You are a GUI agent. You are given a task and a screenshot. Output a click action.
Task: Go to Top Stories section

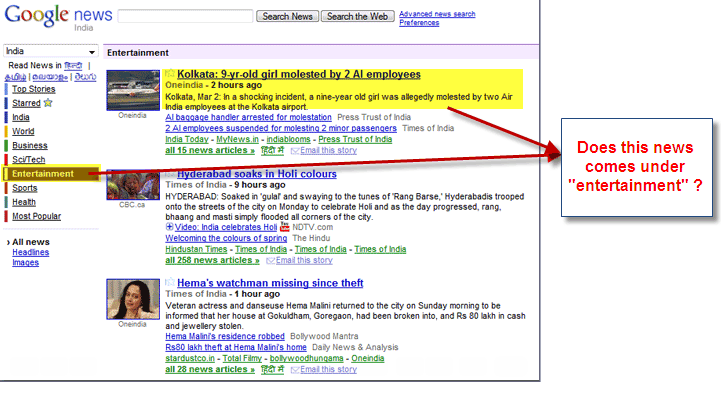pyautogui.click(x=34, y=89)
